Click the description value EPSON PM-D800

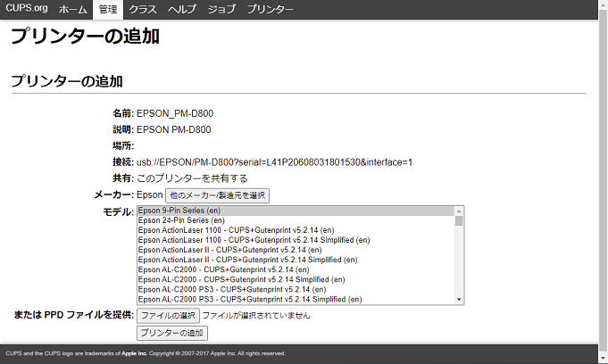(x=174, y=129)
